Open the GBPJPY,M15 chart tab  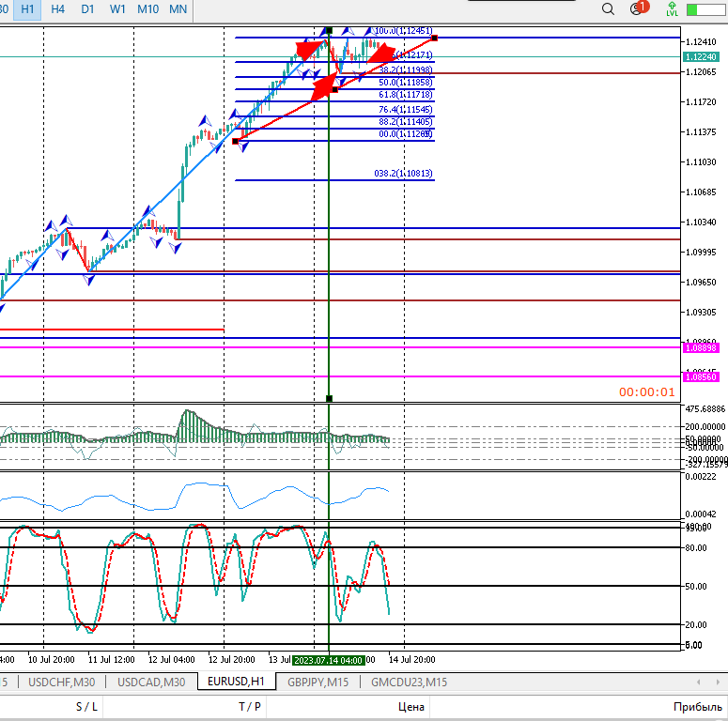[318, 683]
